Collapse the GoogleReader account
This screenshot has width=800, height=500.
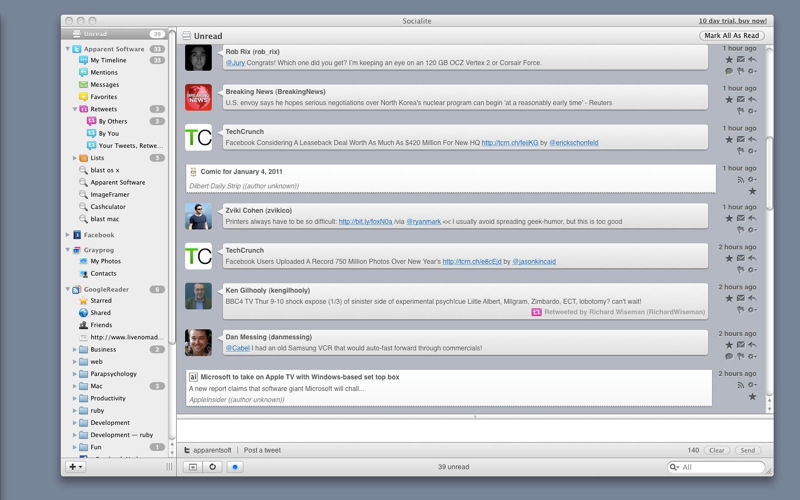(67, 289)
